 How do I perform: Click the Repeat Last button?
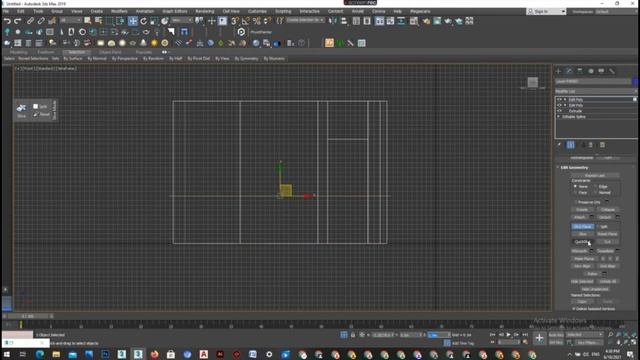[595, 176]
